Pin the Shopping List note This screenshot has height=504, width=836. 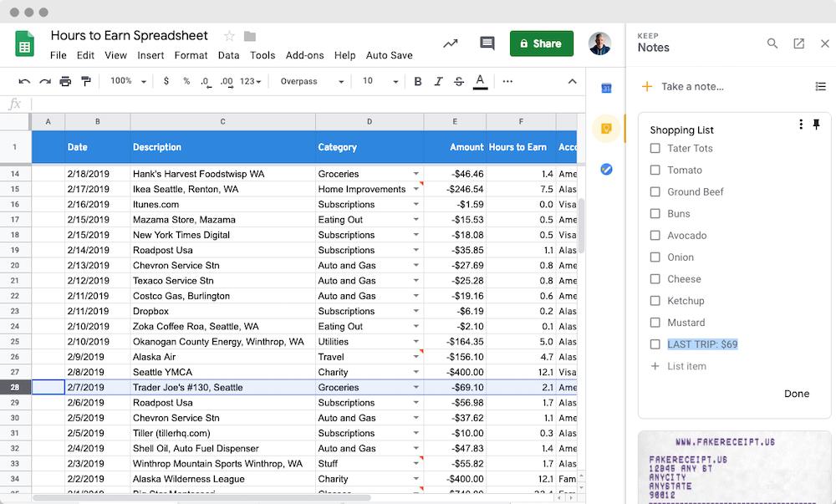816,125
